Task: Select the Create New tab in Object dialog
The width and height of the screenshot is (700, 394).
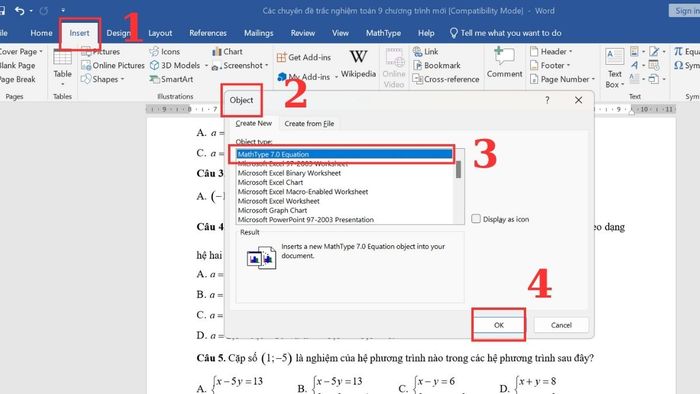Action: coord(254,124)
